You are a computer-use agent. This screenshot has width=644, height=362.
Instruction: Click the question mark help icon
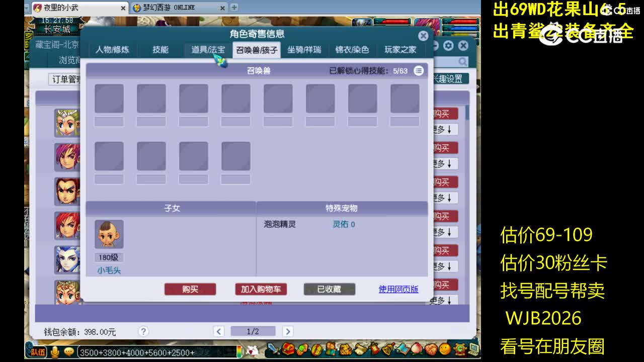[143, 331]
